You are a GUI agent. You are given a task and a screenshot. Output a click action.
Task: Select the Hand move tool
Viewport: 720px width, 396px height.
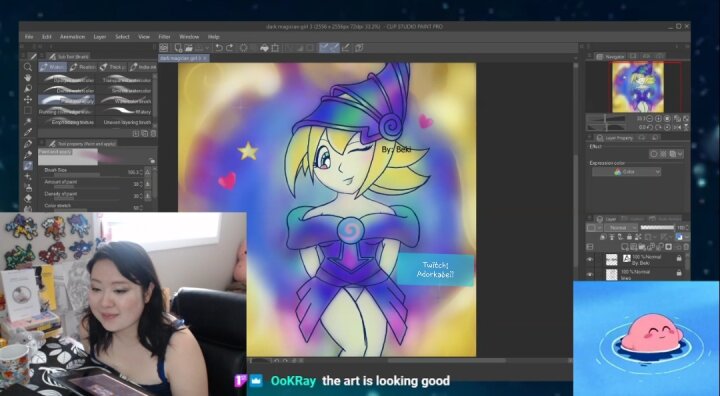pyautogui.click(x=28, y=78)
